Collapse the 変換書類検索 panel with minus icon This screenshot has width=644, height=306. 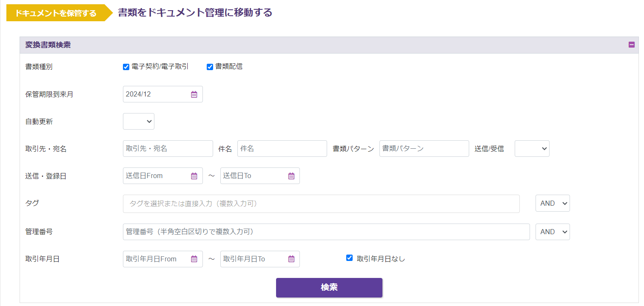632,45
